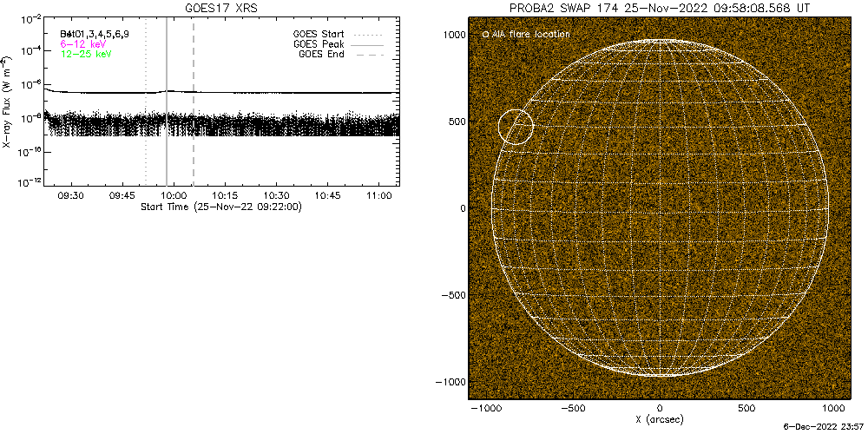Click the 10^-6 flux axis tick label
This screenshot has height=434, width=868.
[x=30, y=85]
